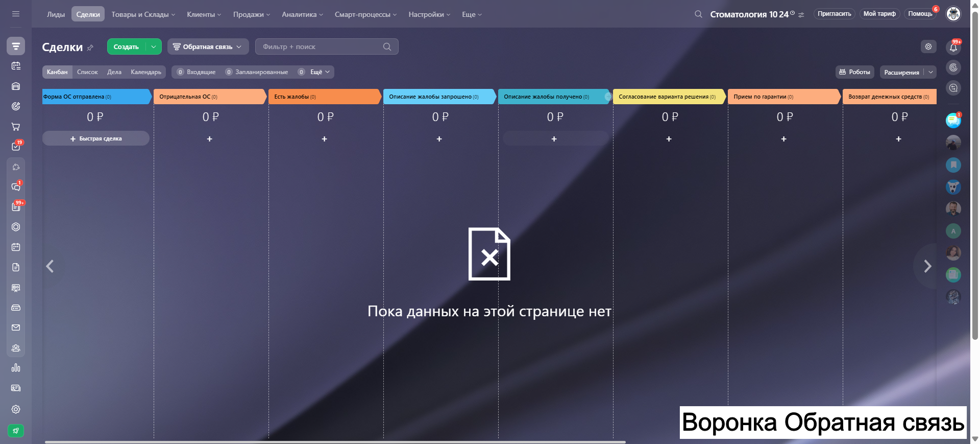Screen dimensions: 980x444
Task: Click the sliders icon beside Стоматология 10 24
Action: click(801, 15)
